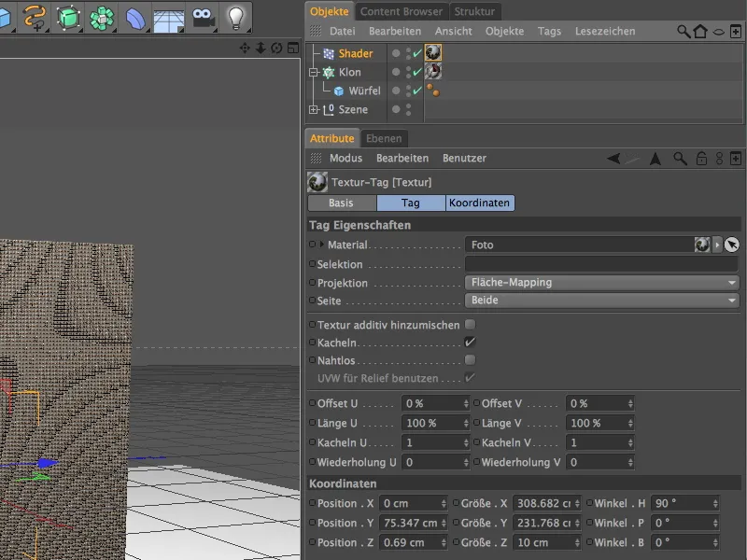Image resolution: width=747 pixels, height=560 pixels.
Task: Go back with the Attribute left arrow
Action: pyautogui.click(x=613, y=158)
